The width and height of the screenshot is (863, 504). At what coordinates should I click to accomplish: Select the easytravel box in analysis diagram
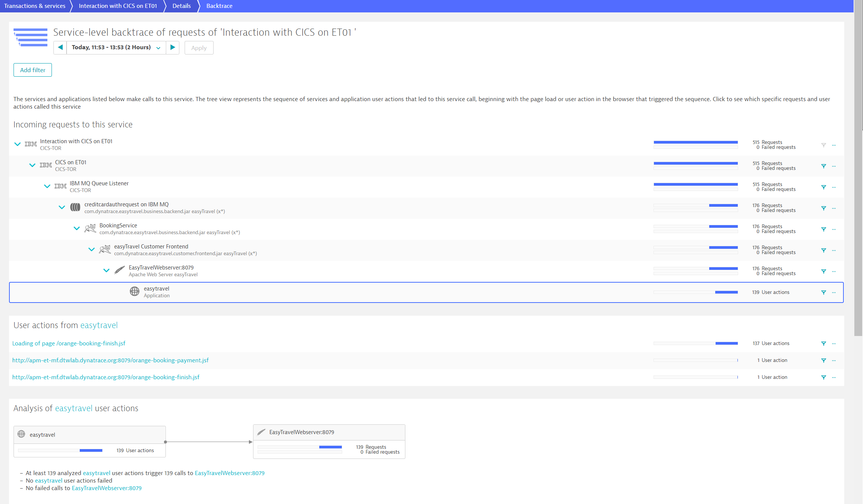point(89,442)
